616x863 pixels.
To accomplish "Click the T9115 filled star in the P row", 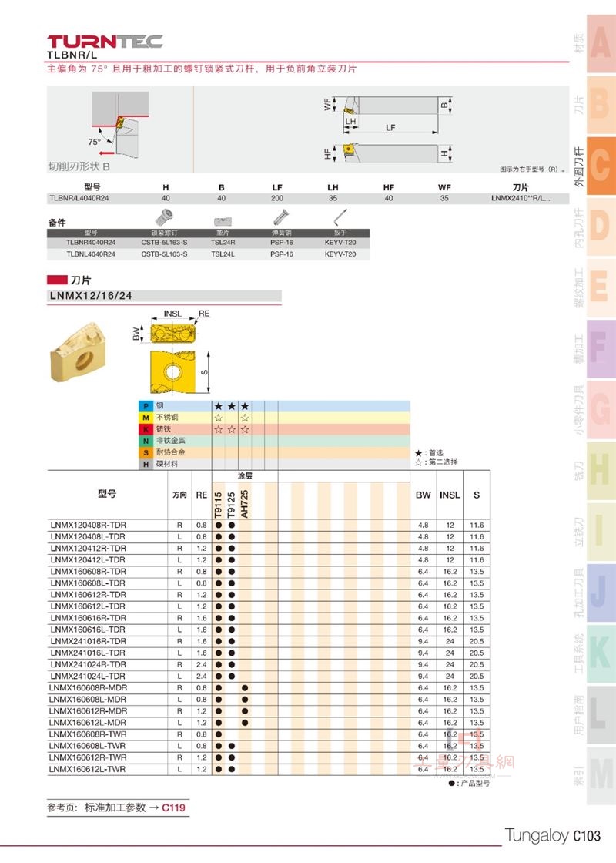I will click(219, 406).
